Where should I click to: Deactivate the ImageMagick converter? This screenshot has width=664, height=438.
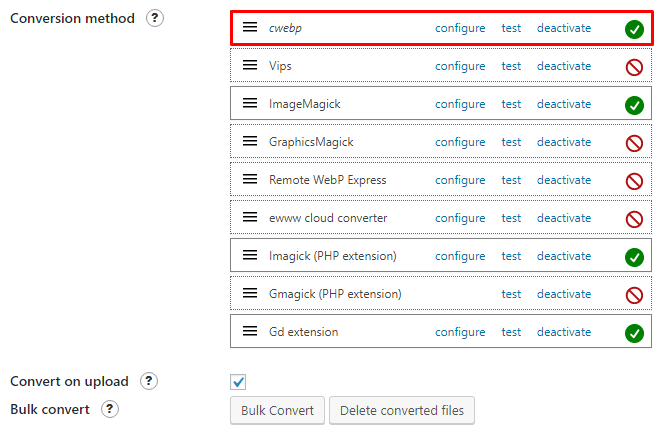(564, 104)
